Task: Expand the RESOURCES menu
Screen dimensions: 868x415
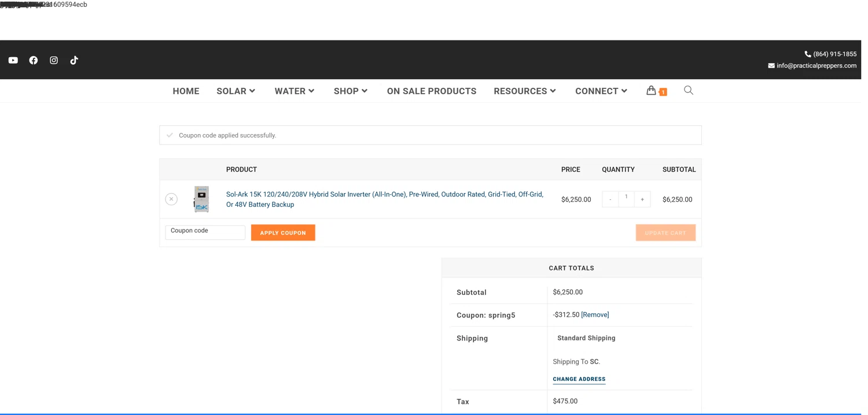Action: pos(525,91)
